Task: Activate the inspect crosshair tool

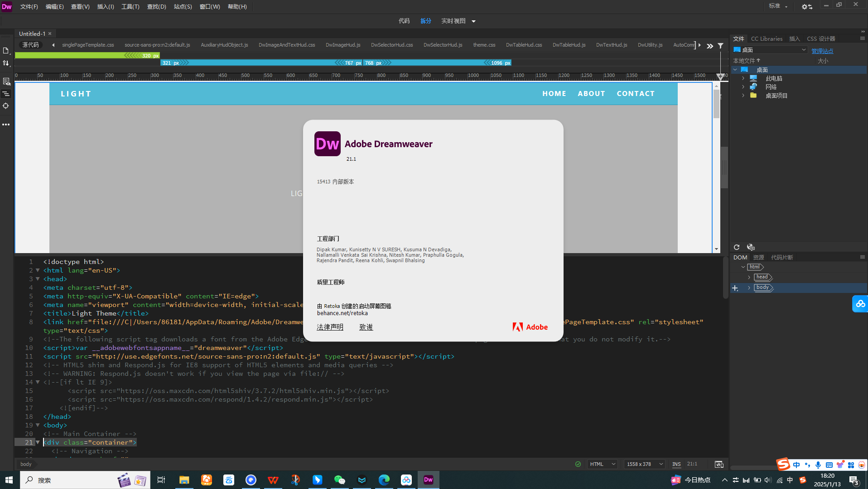Action: point(6,106)
